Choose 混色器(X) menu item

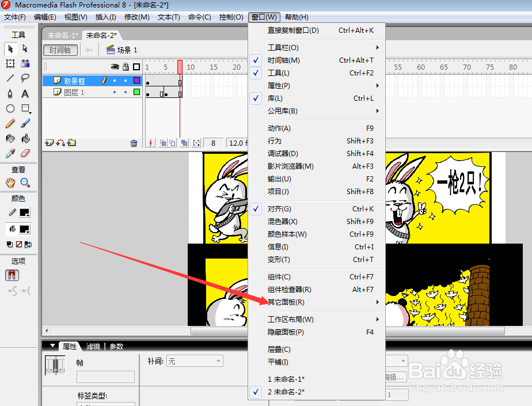point(317,222)
